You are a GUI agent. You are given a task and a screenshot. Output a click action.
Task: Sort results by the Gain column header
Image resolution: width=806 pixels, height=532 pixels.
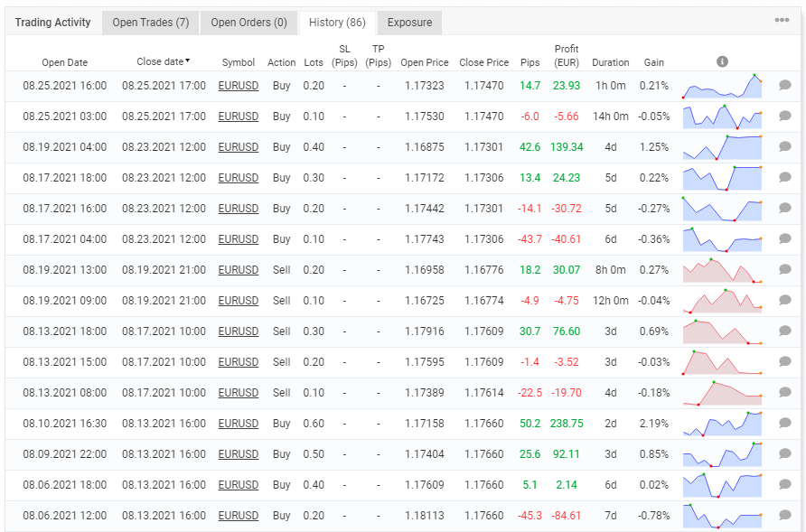coord(653,62)
